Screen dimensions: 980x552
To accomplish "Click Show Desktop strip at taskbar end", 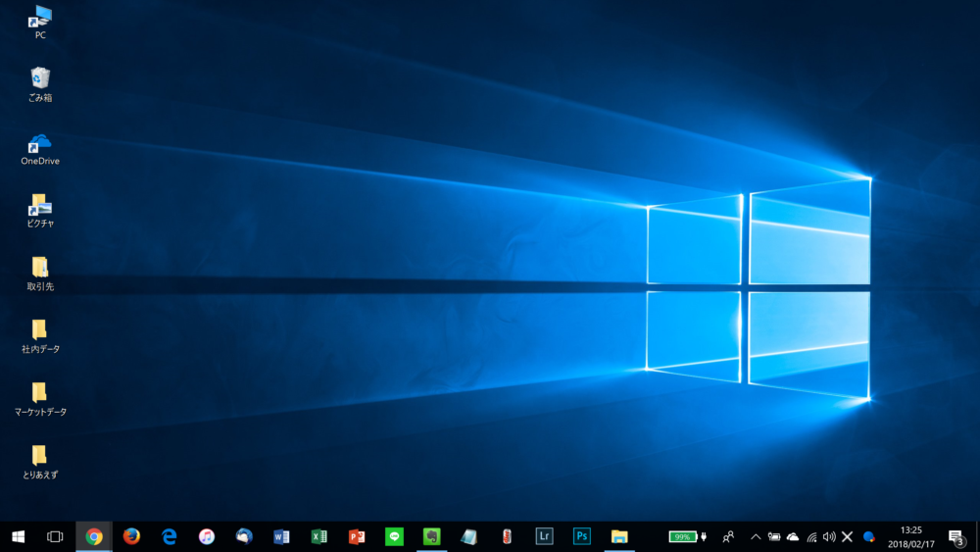I will (x=977, y=536).
